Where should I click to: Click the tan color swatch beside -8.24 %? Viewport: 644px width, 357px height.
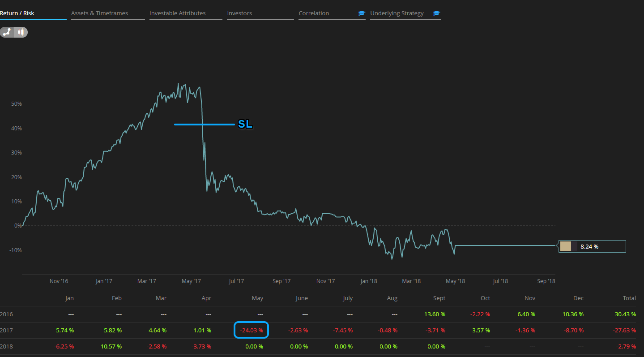(566, 246)
